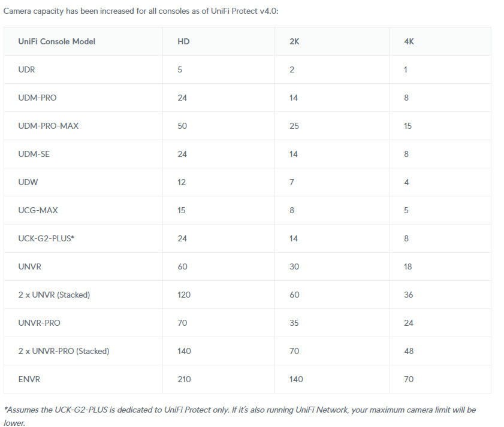The image size is (504, 427).
Task: Select the UDR row label
Action: pos(26,69)
